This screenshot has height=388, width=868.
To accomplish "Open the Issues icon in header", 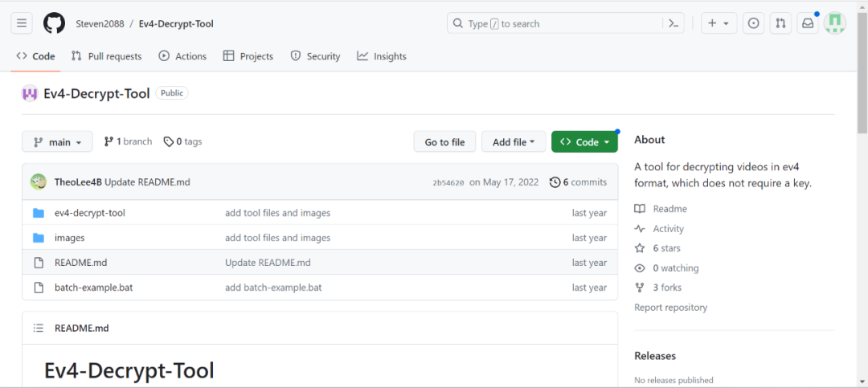I will click(753, 23).
